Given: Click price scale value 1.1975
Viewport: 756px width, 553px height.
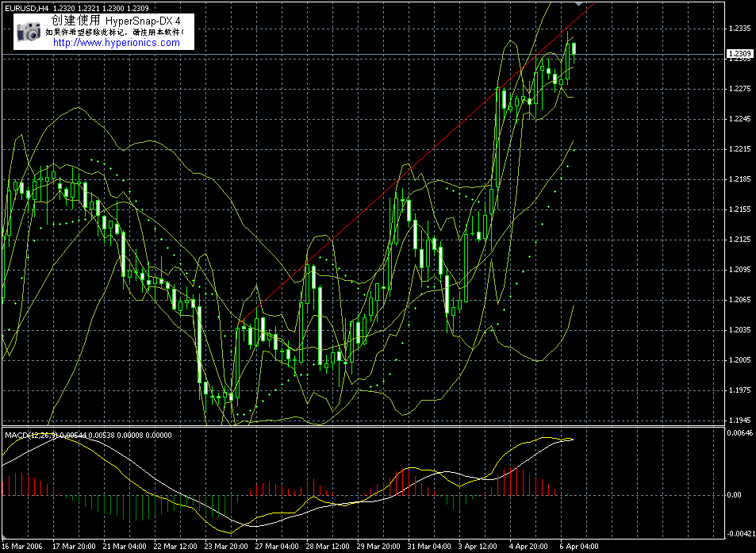Looking at the screenshot, I should (x=740, y=390).
